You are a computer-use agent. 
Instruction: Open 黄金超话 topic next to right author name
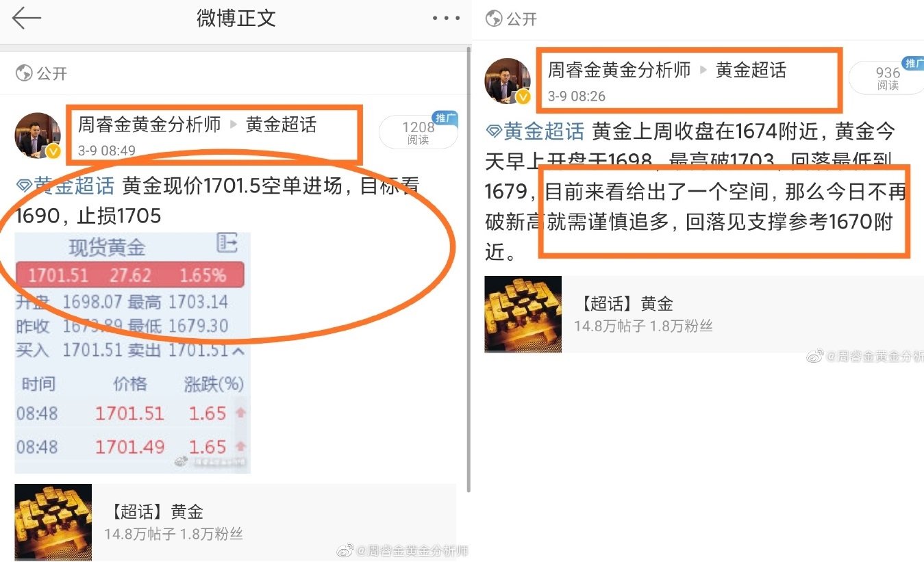(751, 70)
